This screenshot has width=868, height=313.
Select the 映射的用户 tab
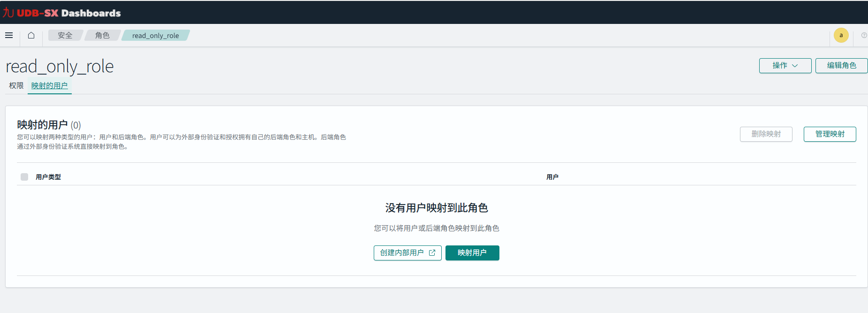pos(49,85)
